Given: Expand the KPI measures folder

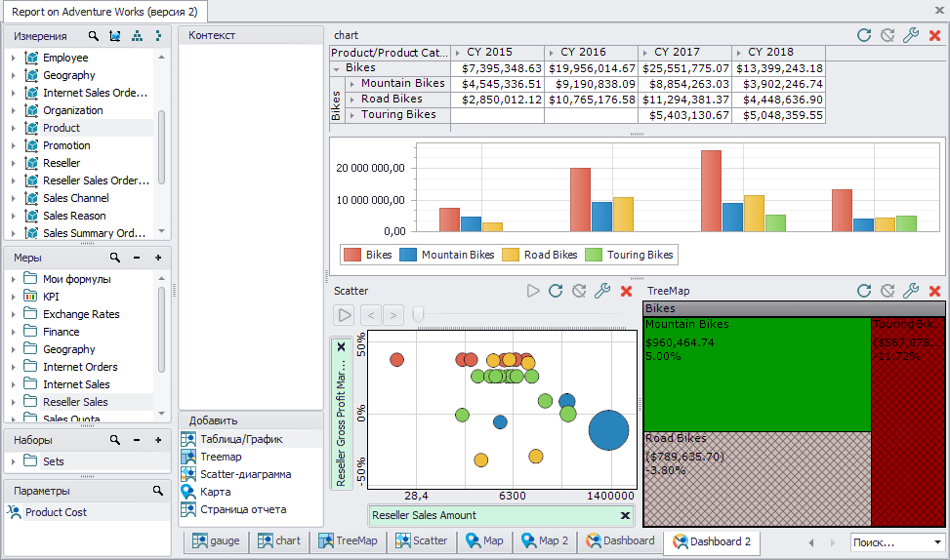Looking at the screenshot, I should click(x=14, y=298).
